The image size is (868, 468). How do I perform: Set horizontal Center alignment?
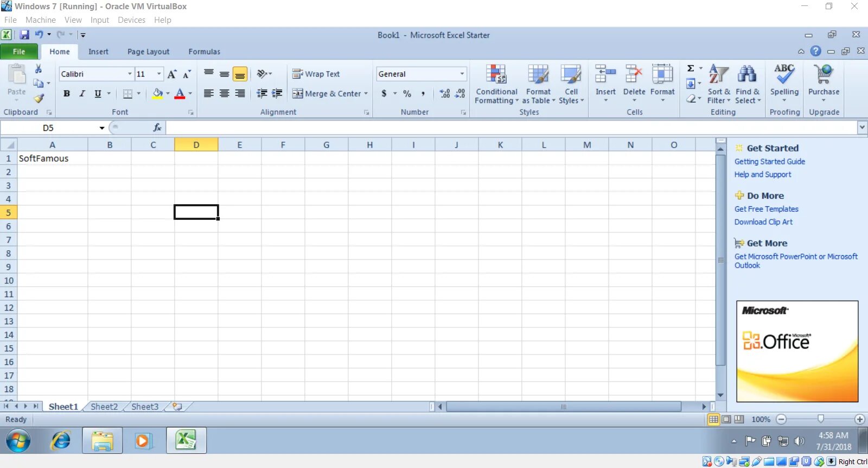tap(224, 93)
